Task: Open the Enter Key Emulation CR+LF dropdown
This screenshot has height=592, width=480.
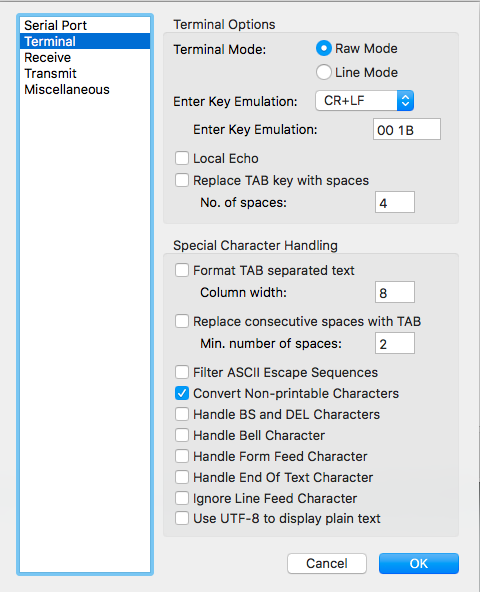Action: (x=364, y=100)
